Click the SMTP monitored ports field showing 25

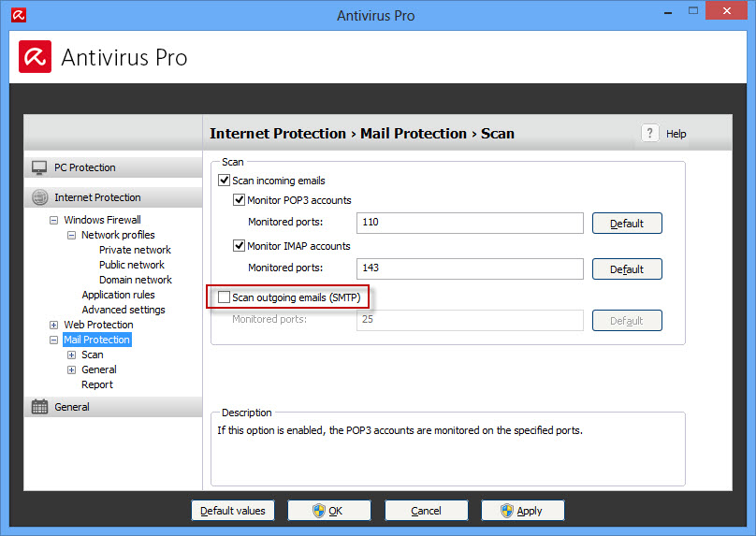coord(470,320)
